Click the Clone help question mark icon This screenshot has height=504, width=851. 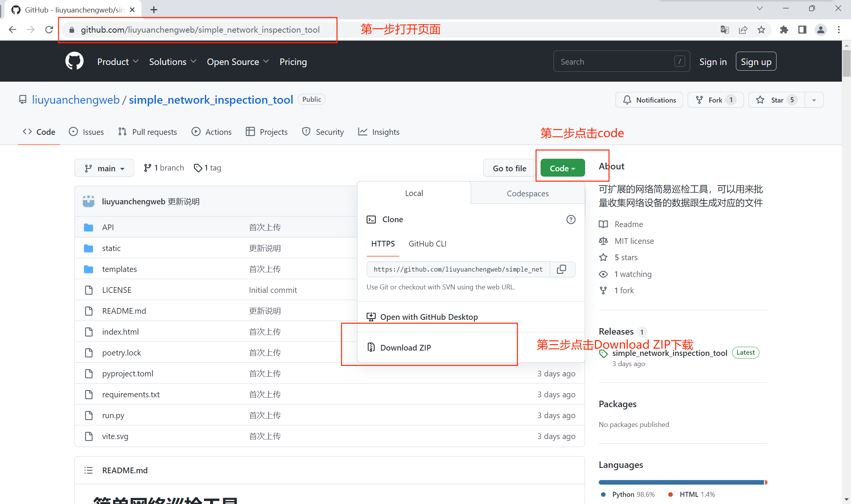click(x=571, y=220)
